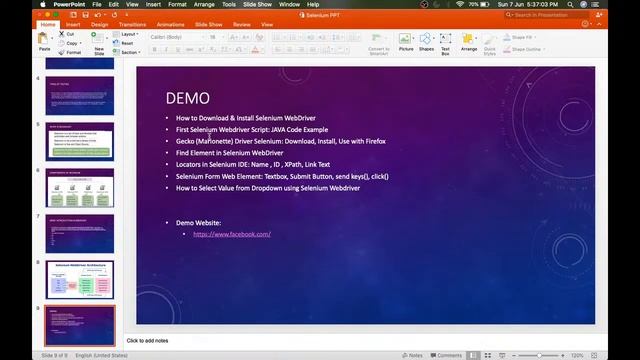Switch to the Insert ribbon tab

[73, 24]
